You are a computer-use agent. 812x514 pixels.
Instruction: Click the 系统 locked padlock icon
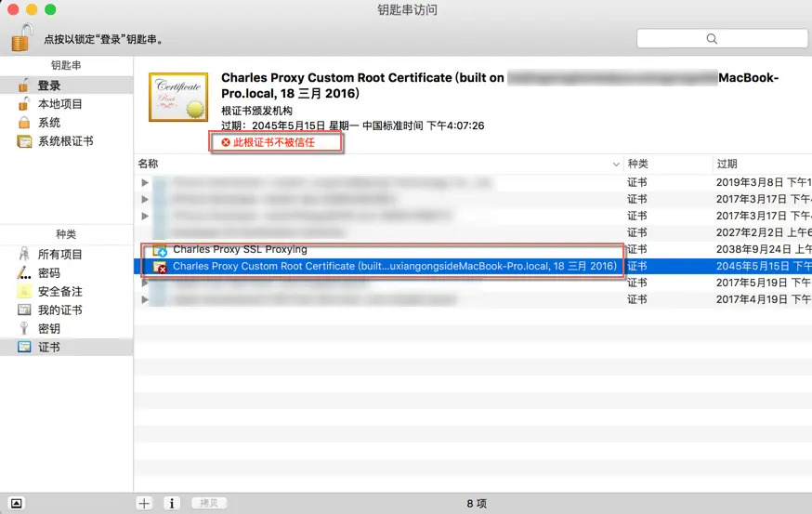tap(24, 123)
